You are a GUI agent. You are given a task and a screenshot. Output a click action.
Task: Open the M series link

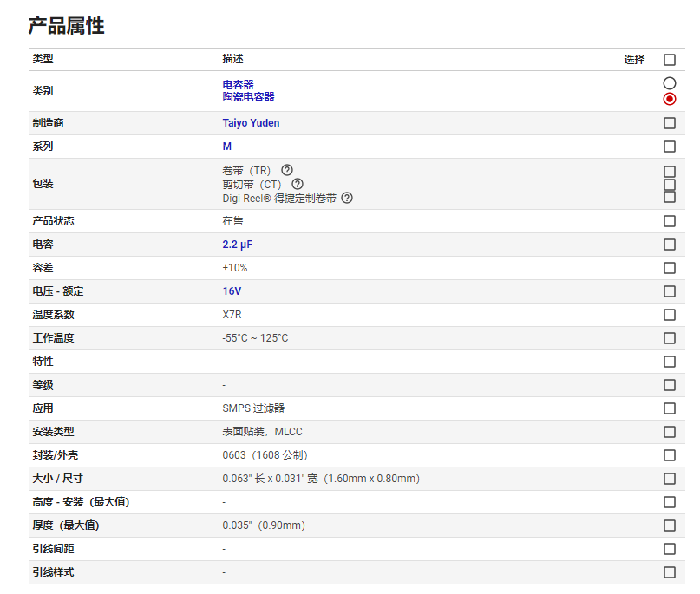pos(226,147)
